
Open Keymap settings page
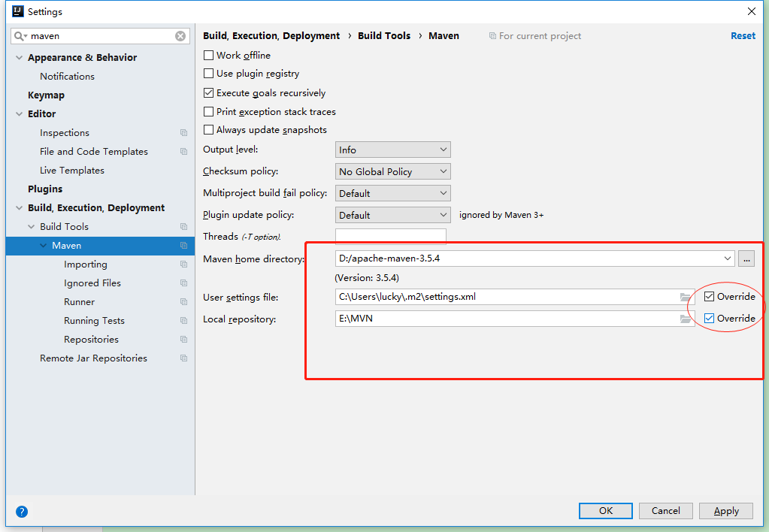(46, 95)
